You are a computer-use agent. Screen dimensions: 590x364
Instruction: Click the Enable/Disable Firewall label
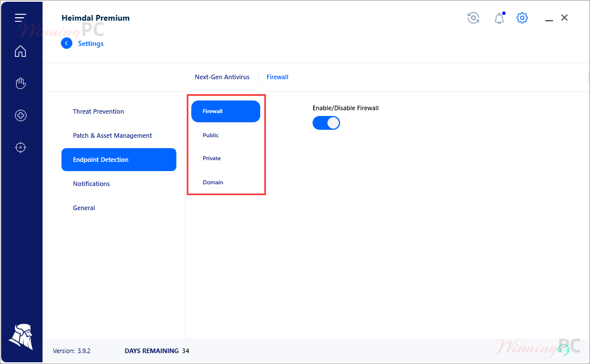click(345, 108)
